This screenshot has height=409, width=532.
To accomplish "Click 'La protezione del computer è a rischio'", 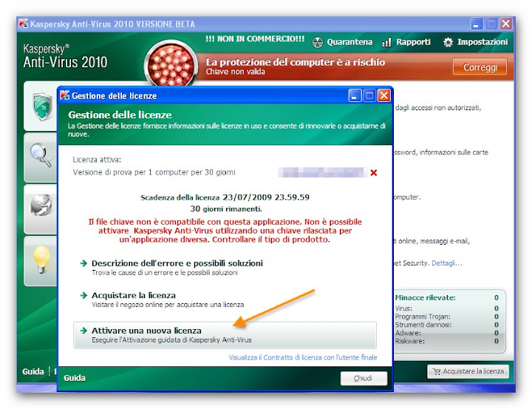I will 295,62.
